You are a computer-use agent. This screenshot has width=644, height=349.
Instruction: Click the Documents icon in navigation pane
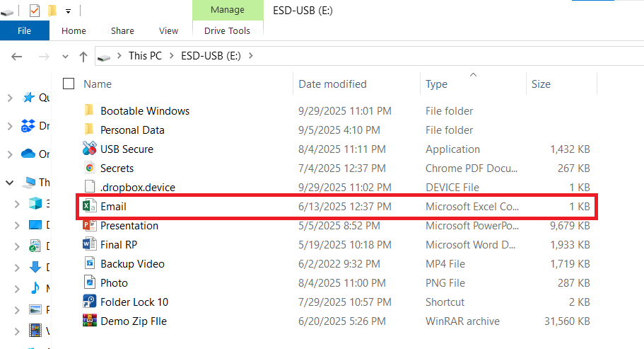(x=35, y=246)
